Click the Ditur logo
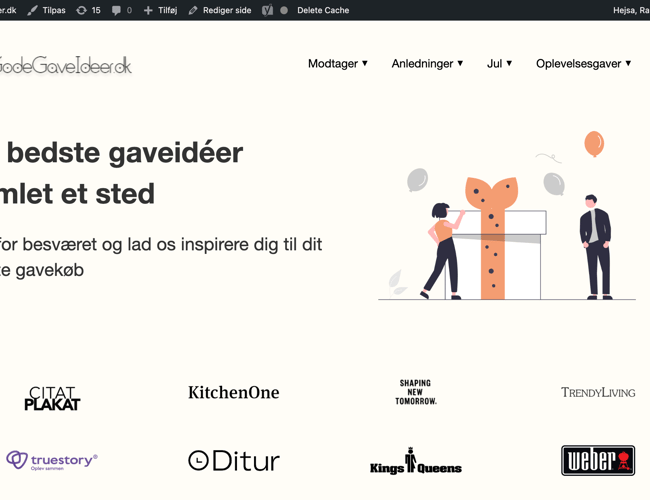The height and width of the screenshot is (500, 650). [234, 461]
